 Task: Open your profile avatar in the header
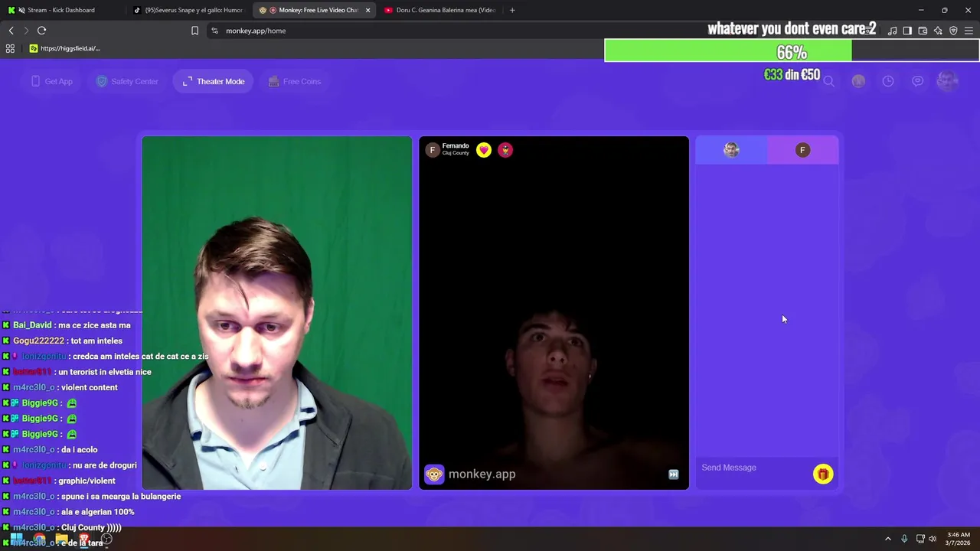pos(947,81)
